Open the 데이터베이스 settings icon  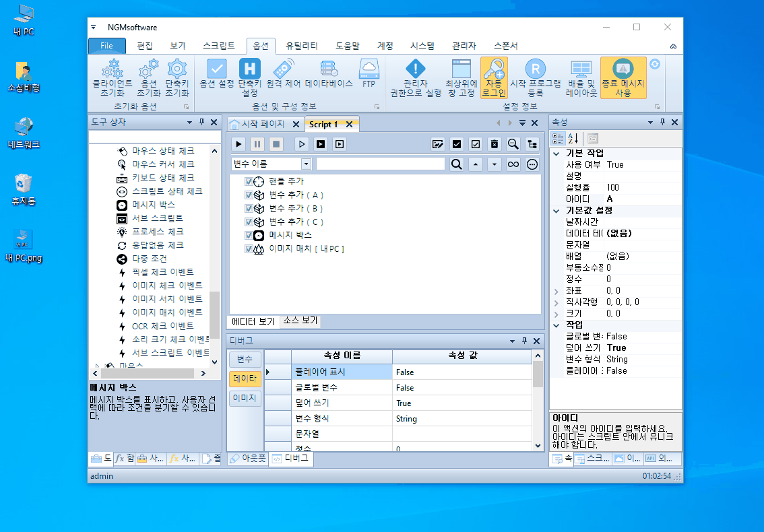coord(329,74)
